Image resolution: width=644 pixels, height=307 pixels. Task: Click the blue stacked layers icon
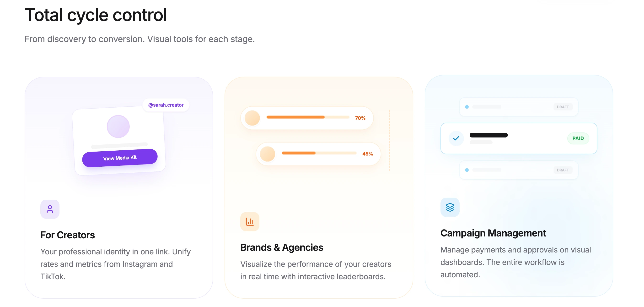click(x=450, y=207)
